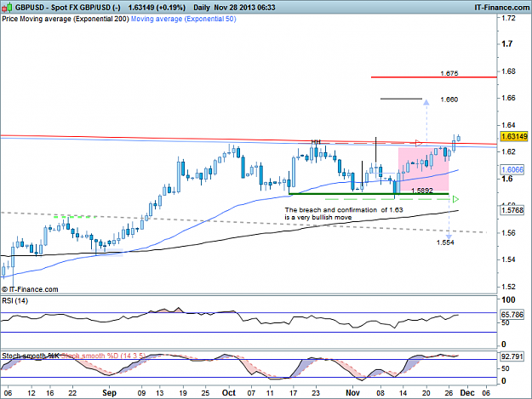This screenshot has height=399, width=532.
Task: Click the 1.675 resistance level label
Action: [x=449, y=73]
